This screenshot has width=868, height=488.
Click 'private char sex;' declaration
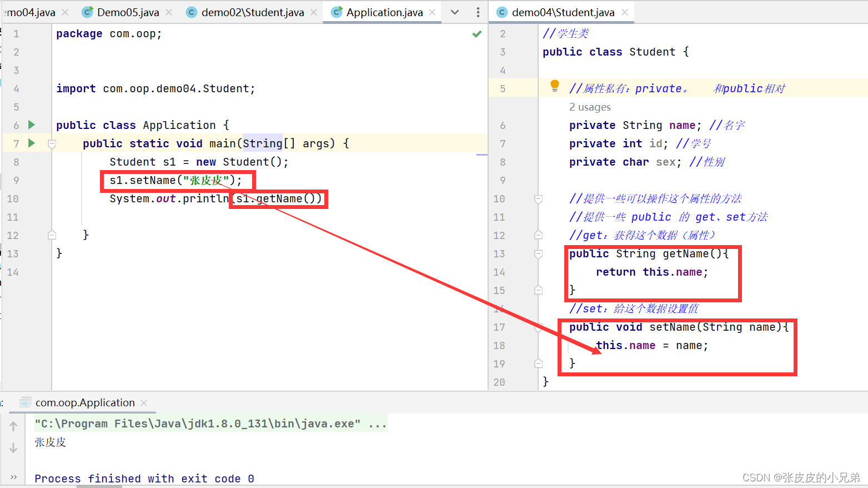pos(625,162)
